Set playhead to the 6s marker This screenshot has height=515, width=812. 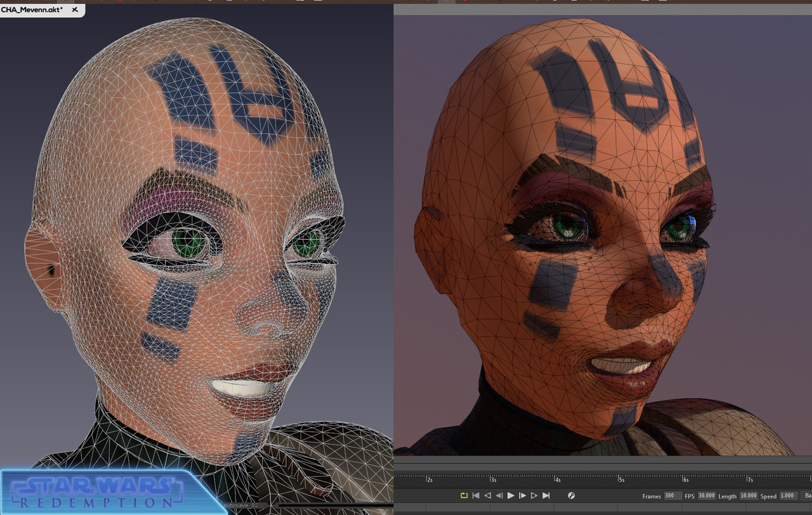[686, 479]
